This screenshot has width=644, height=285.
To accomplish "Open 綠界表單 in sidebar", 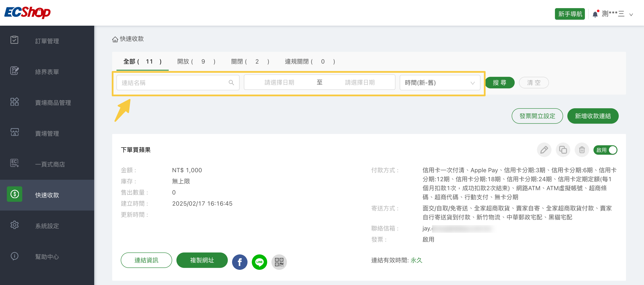I will pyautogui.click(x=47, y=72).
